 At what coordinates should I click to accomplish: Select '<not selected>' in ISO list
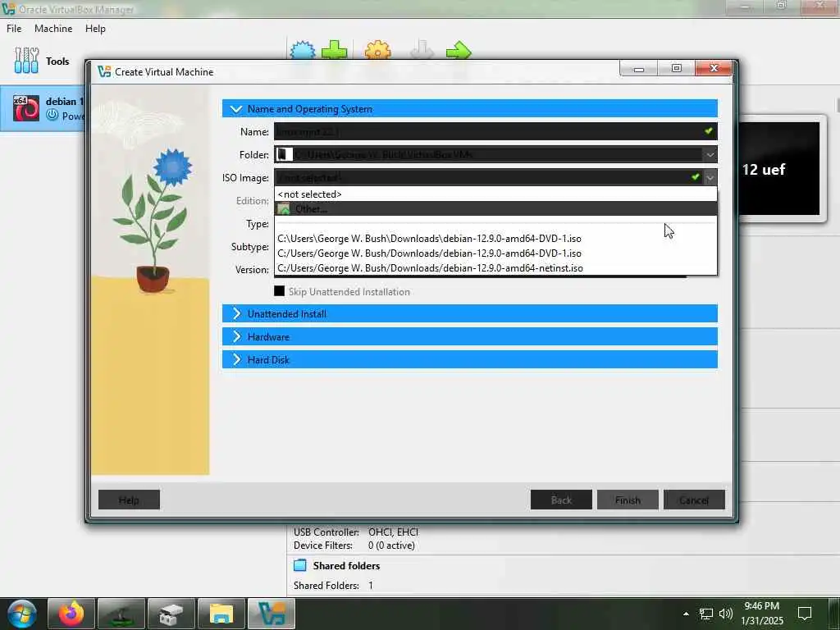pyautogui.click(x=495, y=194)
